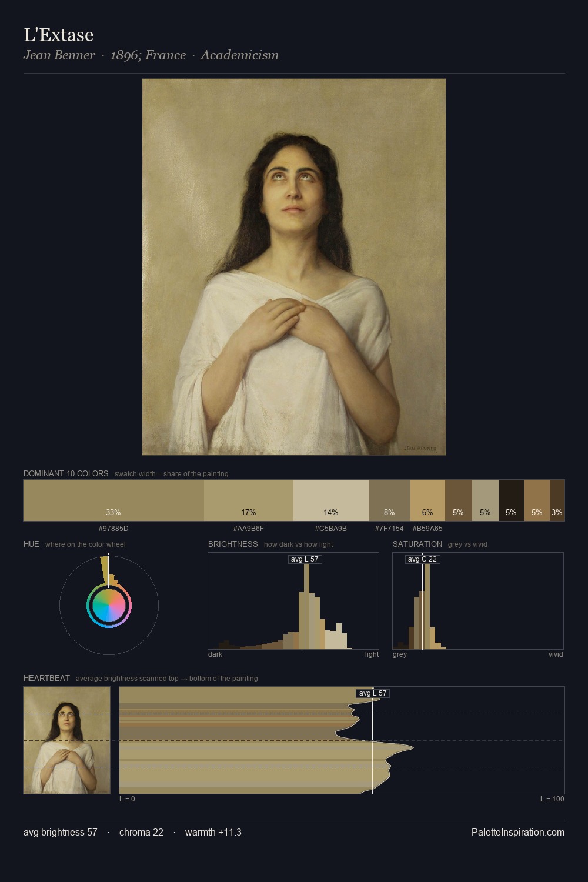Click the avg C 22 label

[423, 559]
